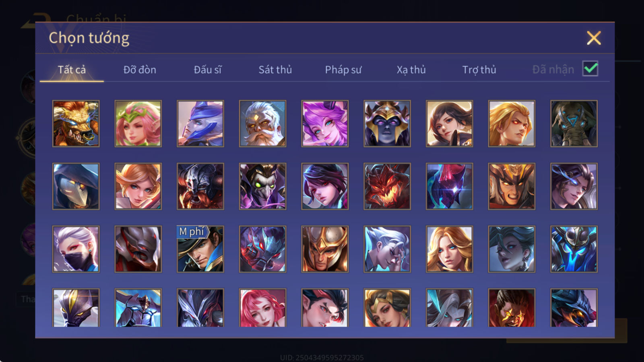
Task: Close the 'Chọn tướng' dialog
Action: [x=594, y=38]
